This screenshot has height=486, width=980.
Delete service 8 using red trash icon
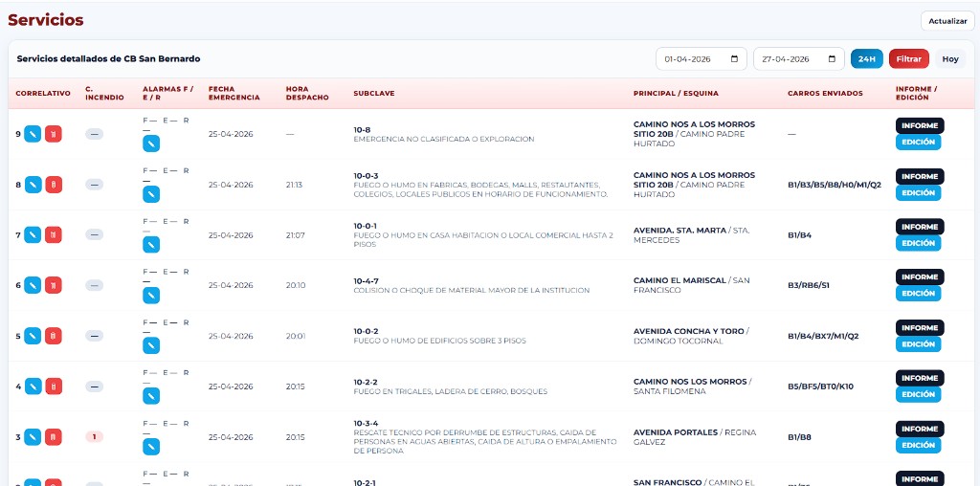[x=54, y=185]
